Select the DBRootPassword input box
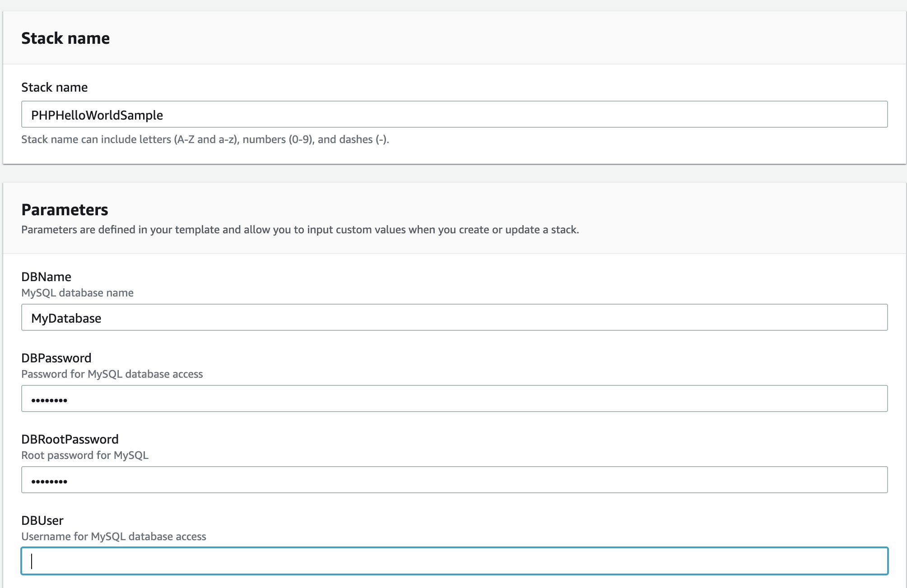 coord(454,480)
